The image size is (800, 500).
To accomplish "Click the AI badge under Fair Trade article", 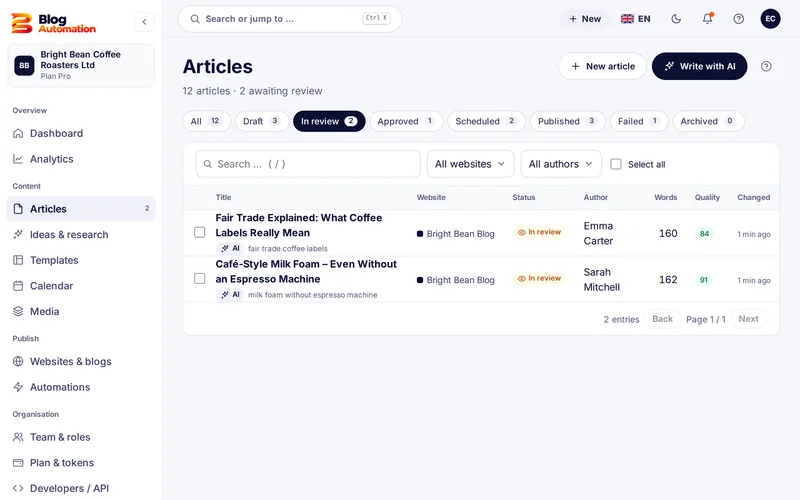I will pyautogui.click(x=230, y=248).
